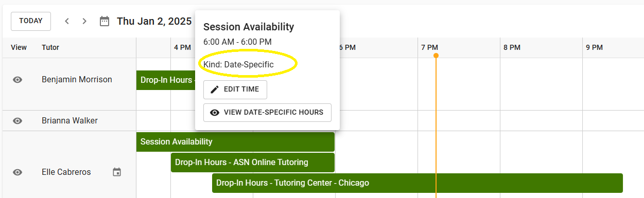Click the orange current-time marker dot
Image resolution: width=644 pixels, height=198 pixels.
436,56
